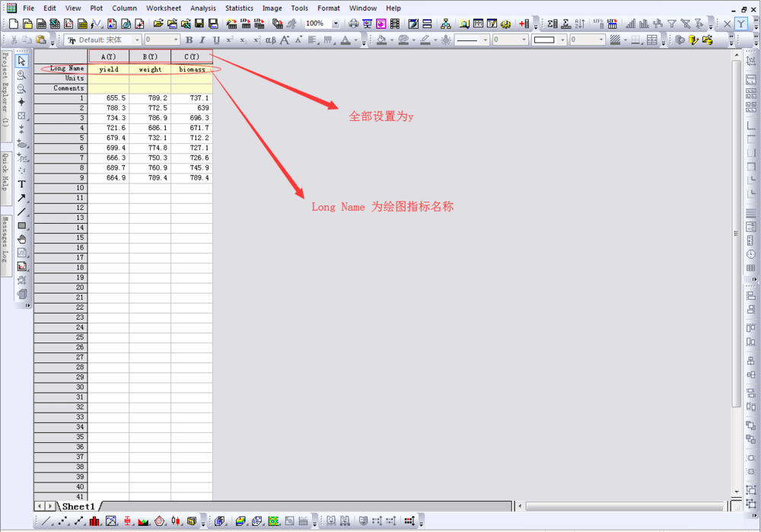Select the Pointer tool in the tools panel

coord(22,61)
